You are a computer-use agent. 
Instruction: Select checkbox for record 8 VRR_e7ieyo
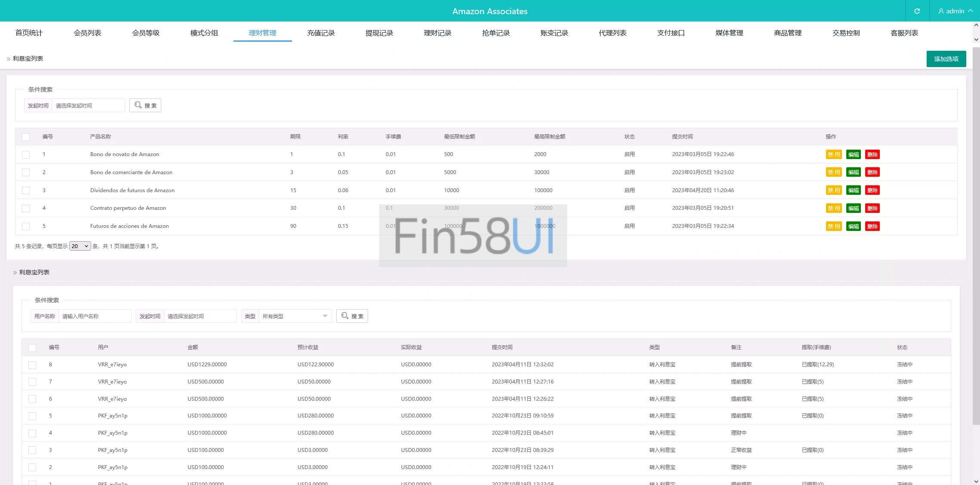pos(32,365)
